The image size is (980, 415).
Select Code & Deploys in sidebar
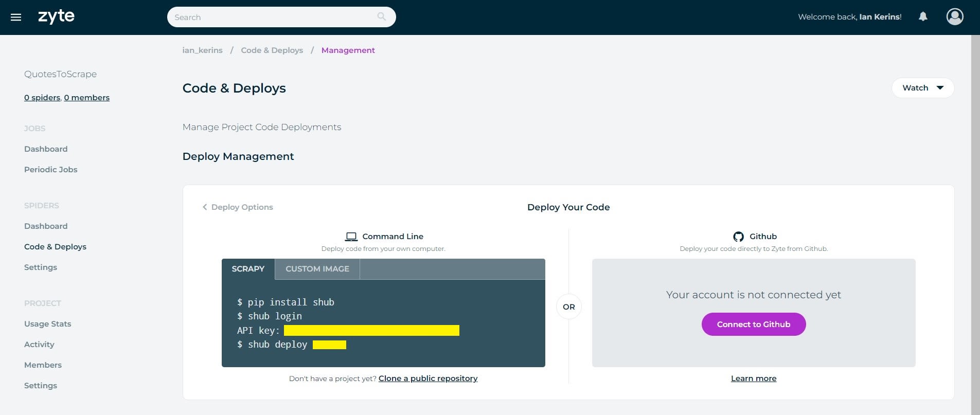(x=55, y=247)
